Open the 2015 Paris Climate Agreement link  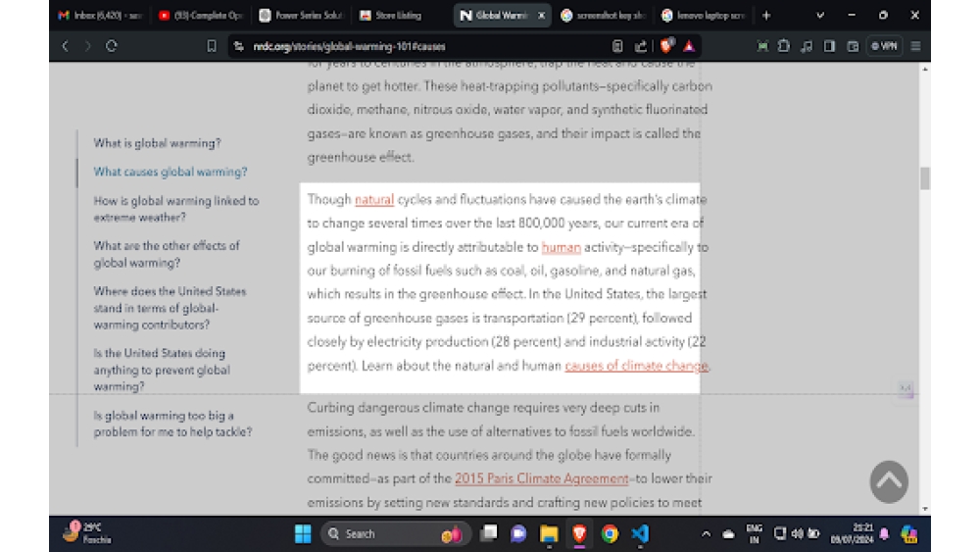(x=541, y=478)
